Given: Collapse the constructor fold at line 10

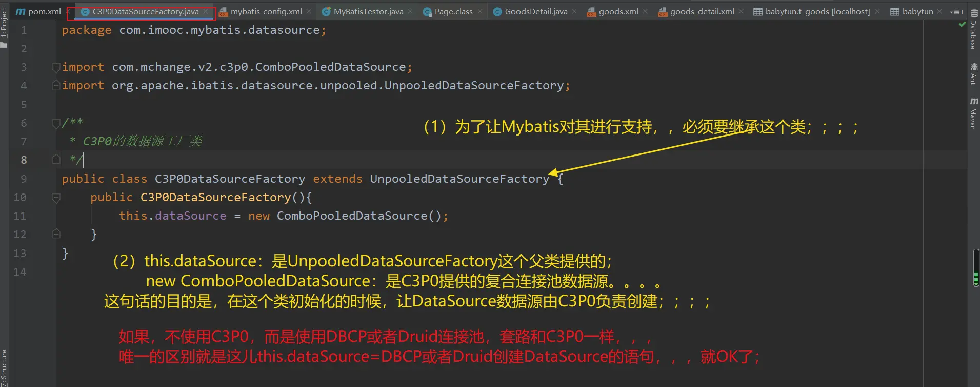Looking at the screenshot, I should coord(56,198).
